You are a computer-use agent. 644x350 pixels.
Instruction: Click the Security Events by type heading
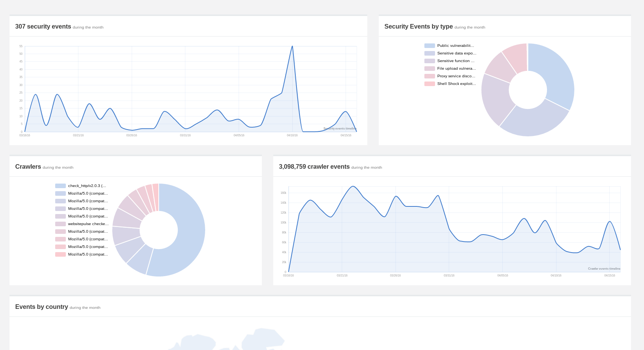[418, 27]
